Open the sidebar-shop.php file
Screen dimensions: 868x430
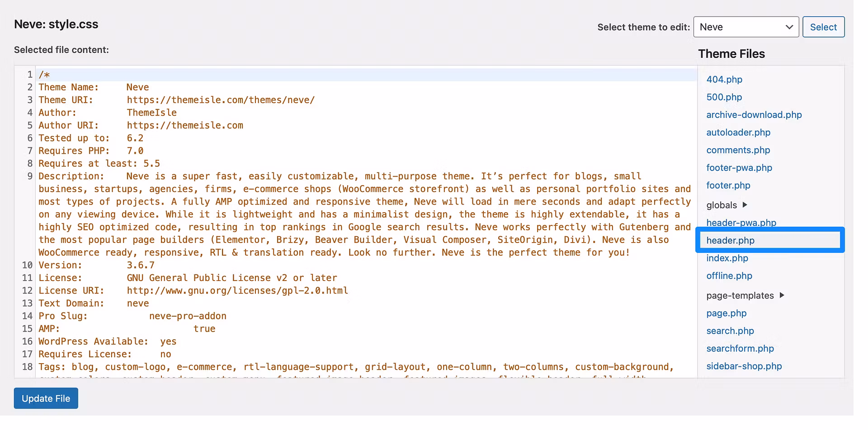click(x=744, y=366)
